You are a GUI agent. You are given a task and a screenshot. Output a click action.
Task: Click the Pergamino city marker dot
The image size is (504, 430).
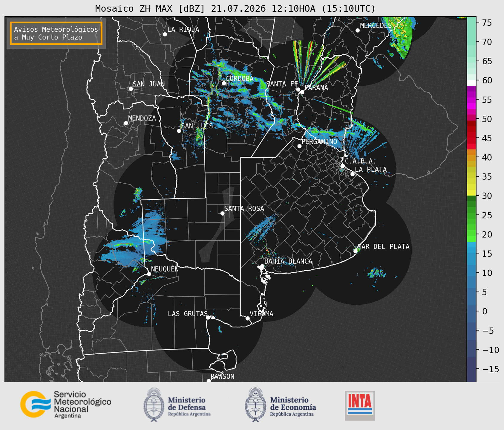299,146
